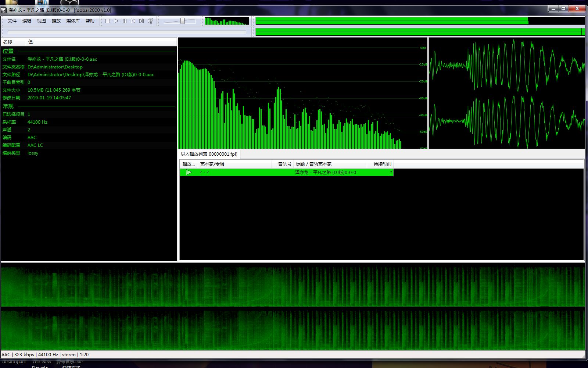The width and height of the screenshot is (588, 368).
Task: Sort by the 音轨号 column header
Action: coord(283,164)
